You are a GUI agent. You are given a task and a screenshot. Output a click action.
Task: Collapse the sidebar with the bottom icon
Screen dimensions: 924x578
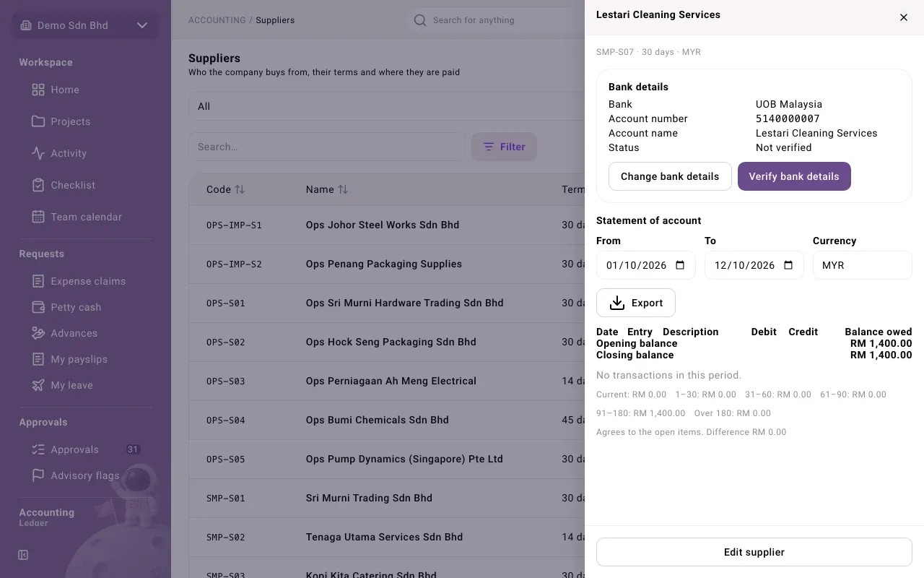click(x=23, y=555)
